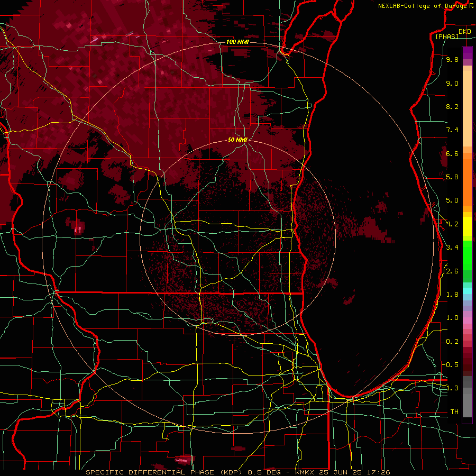Click the -0.5 scale value
476x476 pixels.
(x=450, y=364)
